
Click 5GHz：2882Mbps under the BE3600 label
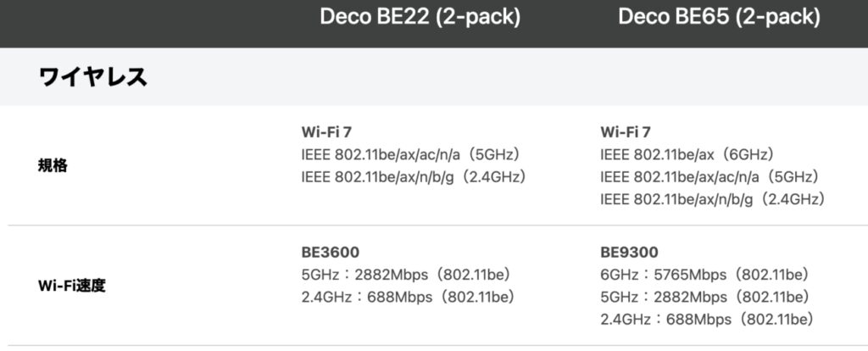(405, 275)
